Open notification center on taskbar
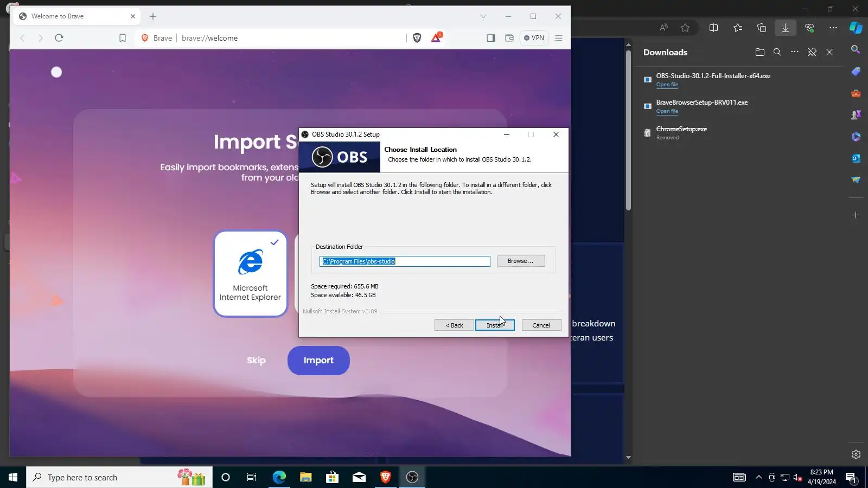The image size is (868, 488). (851, 478)
